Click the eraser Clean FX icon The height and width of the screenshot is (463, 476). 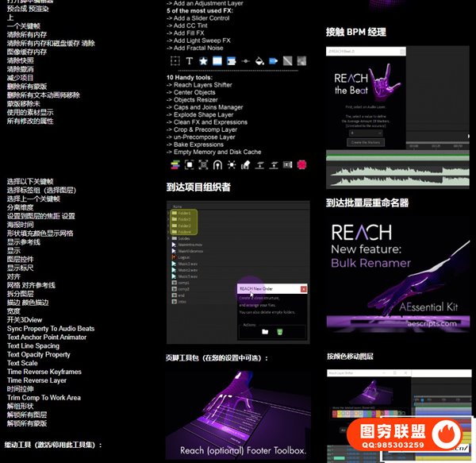(245, 164)
